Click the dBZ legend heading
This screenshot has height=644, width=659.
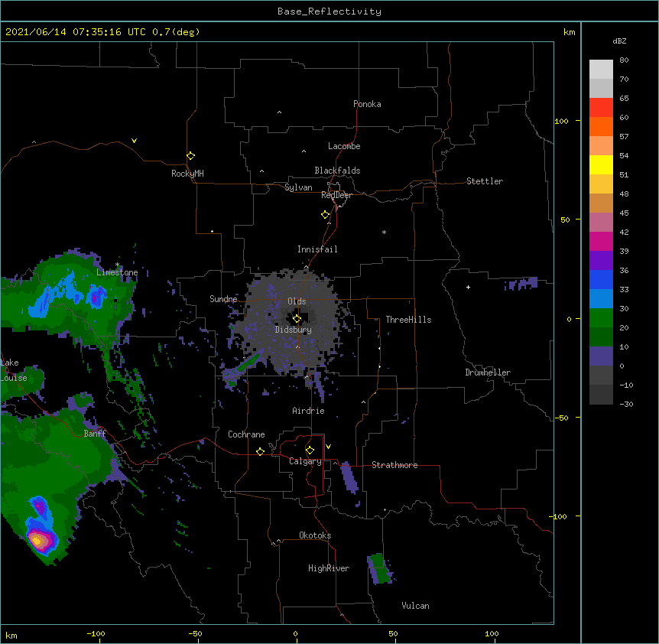point(619,41)
